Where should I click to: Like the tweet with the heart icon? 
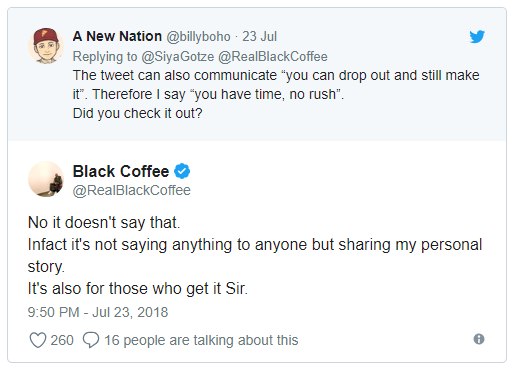(x=38, y=340)
